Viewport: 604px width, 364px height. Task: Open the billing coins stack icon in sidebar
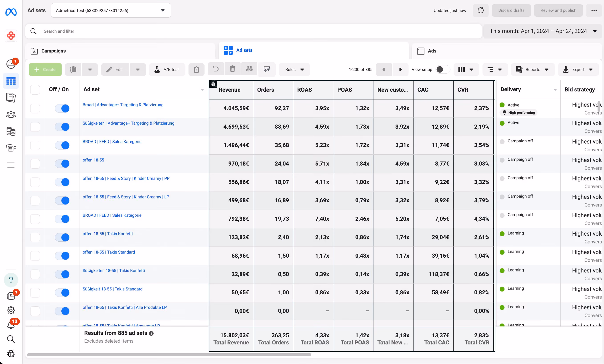11,131
